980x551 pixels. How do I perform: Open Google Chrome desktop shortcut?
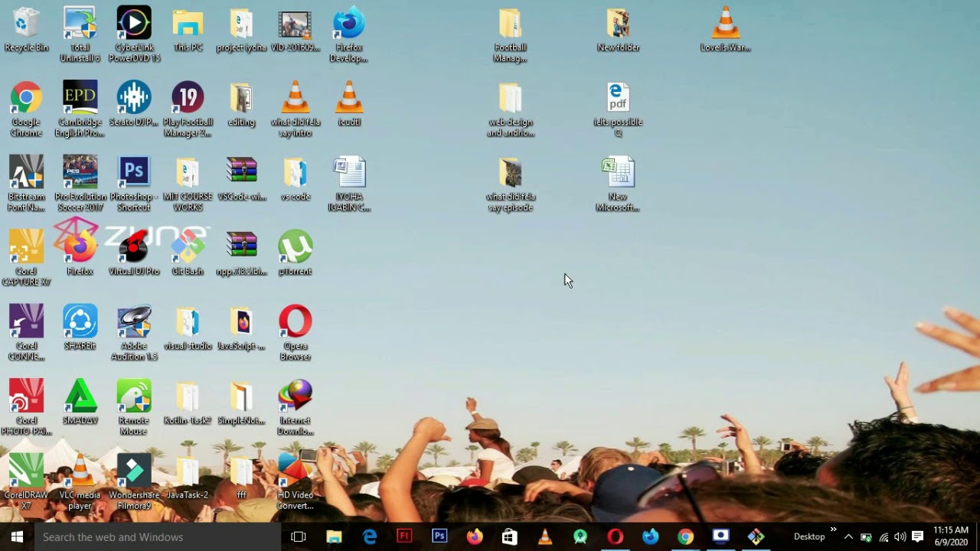26,109
